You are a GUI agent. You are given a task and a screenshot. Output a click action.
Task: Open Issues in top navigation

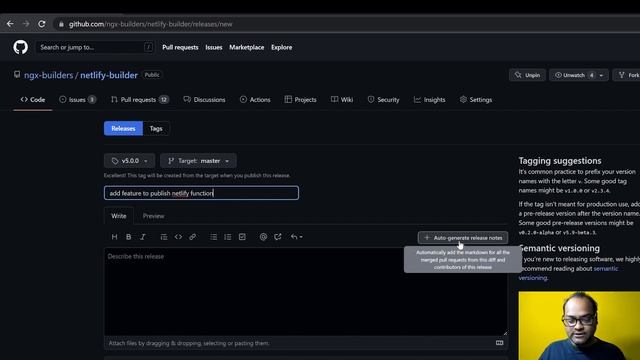click(x=214, y=47)
